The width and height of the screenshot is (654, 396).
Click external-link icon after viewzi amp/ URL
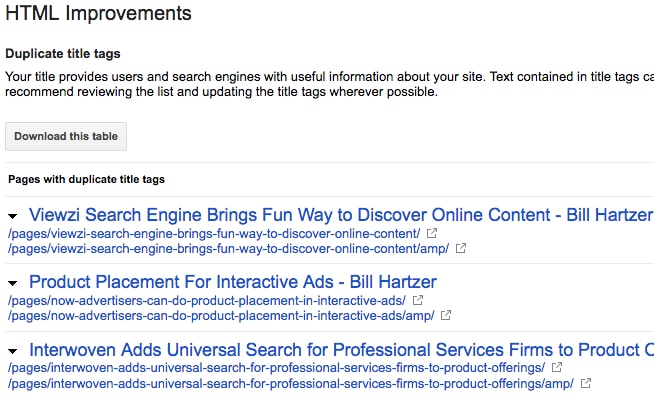tap(460, 248)
